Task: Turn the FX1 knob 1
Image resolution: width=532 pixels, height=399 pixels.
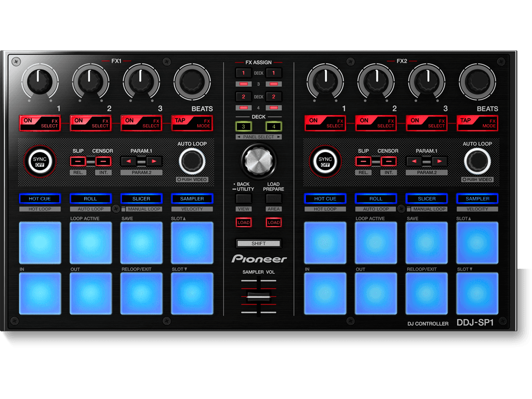Action: click(39, 82)
